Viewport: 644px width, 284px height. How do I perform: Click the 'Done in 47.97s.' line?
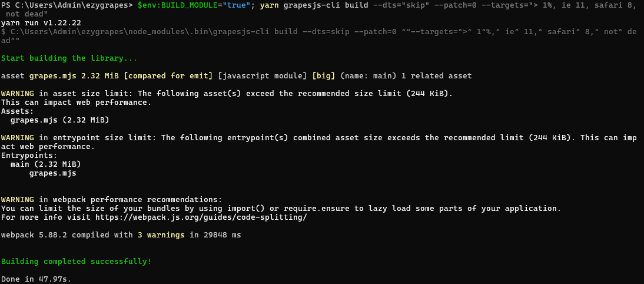click(36, 278)
